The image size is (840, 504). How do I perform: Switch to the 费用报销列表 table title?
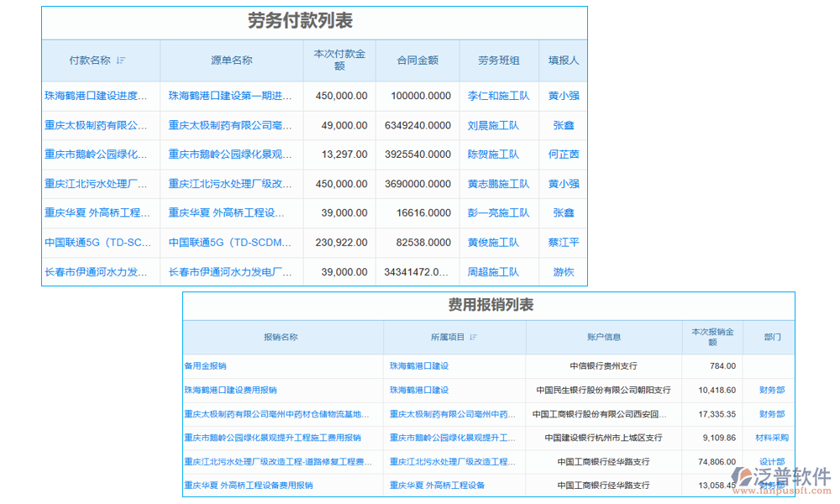(x=489, y=306)
